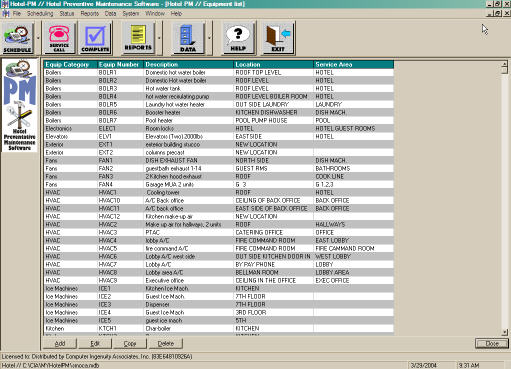511x369 pixels.
Task: Click the date field in status bar
Action: pyautogui.click(x=431, y=365)
